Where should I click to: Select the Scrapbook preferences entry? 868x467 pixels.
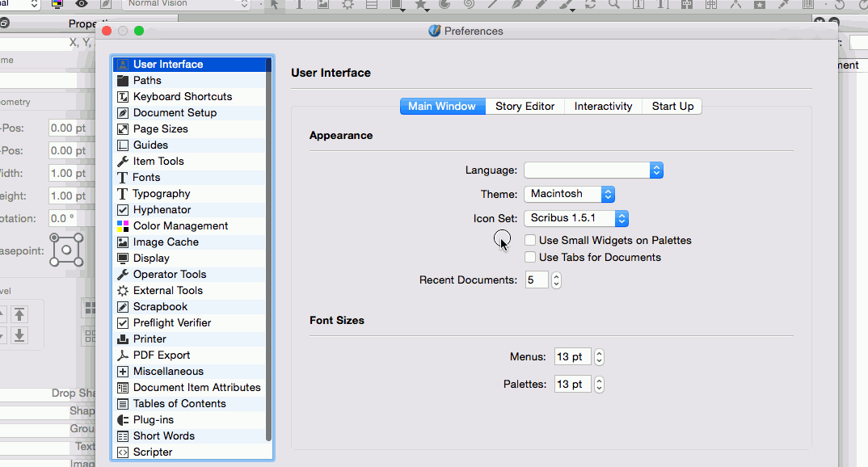tap(160, 306)
